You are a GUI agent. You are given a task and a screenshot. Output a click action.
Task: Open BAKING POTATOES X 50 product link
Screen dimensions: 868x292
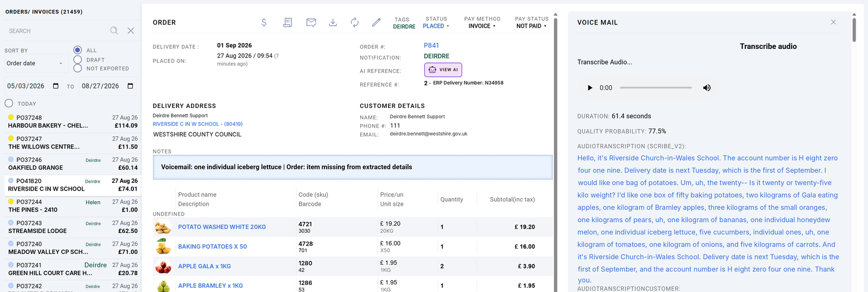[212, 246]
